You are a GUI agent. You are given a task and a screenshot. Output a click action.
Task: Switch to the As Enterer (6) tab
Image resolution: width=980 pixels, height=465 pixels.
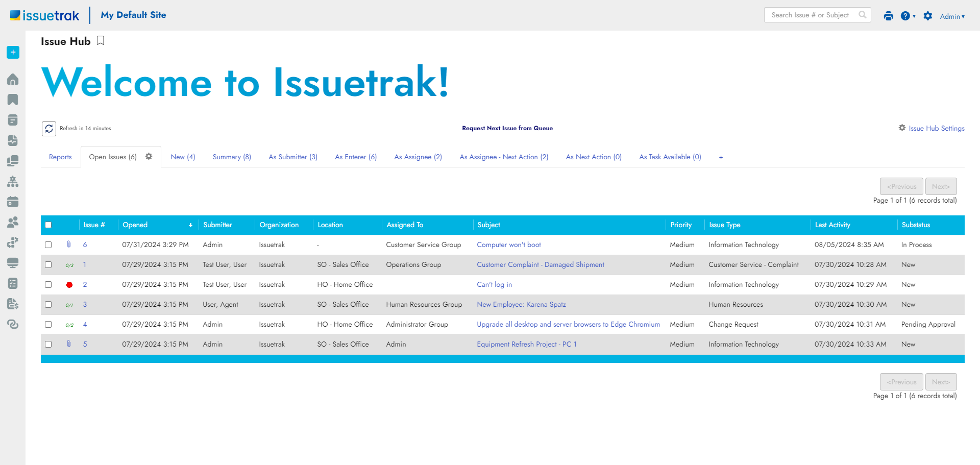(356, 157)
